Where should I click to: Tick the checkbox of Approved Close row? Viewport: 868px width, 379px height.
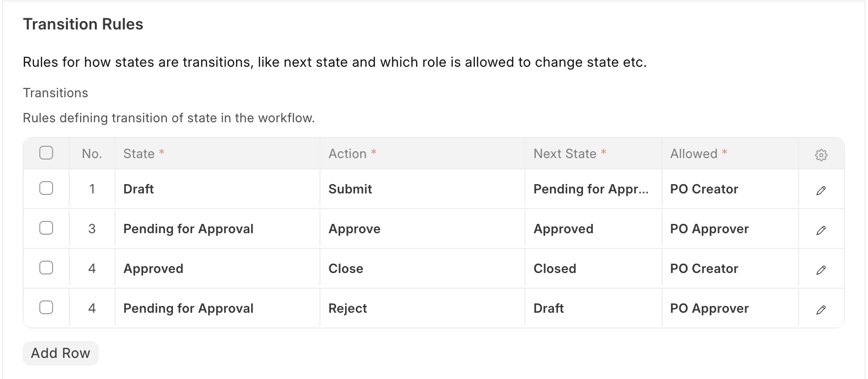tap(46, 268)
